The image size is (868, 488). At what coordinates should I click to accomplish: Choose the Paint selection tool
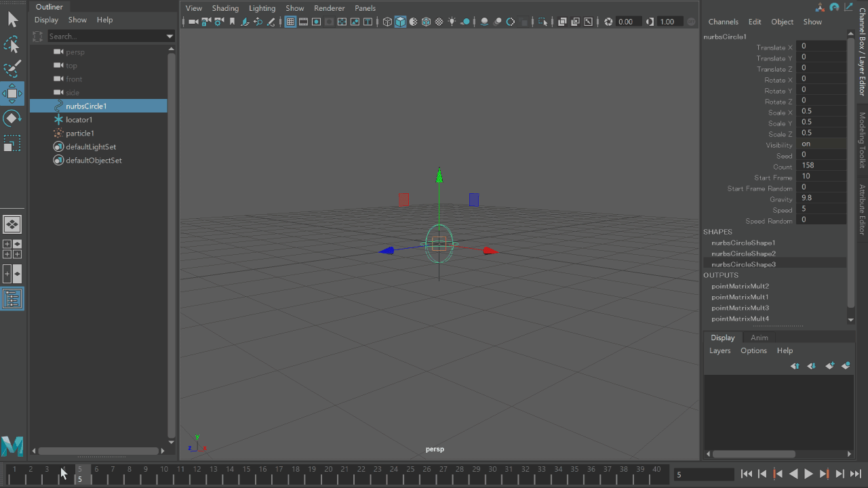point(12,69)
